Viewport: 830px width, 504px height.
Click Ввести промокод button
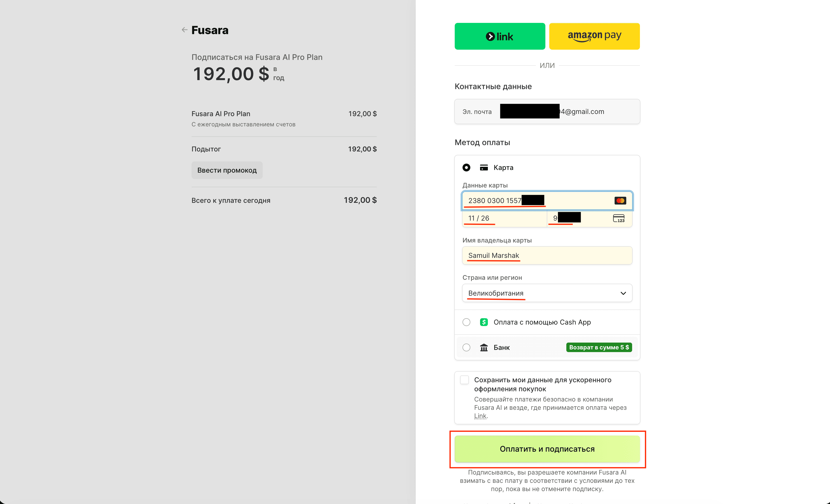pyautogui.click(x=227, y=170)
